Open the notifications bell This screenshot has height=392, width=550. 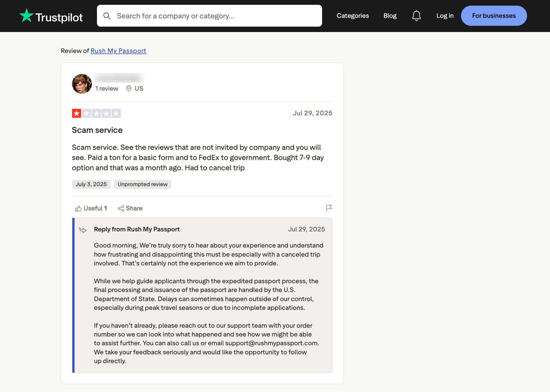click(x=416, y=16)
